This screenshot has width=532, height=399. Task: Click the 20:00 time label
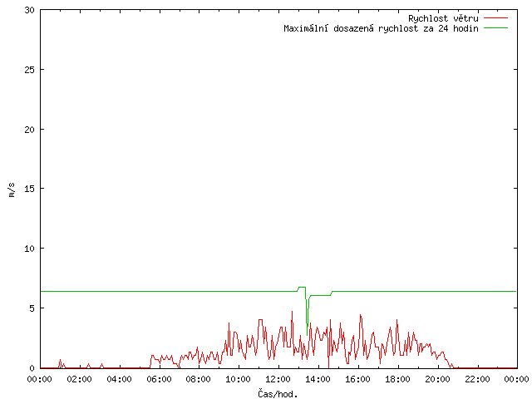pyautogui.click(x=437, y=379)
